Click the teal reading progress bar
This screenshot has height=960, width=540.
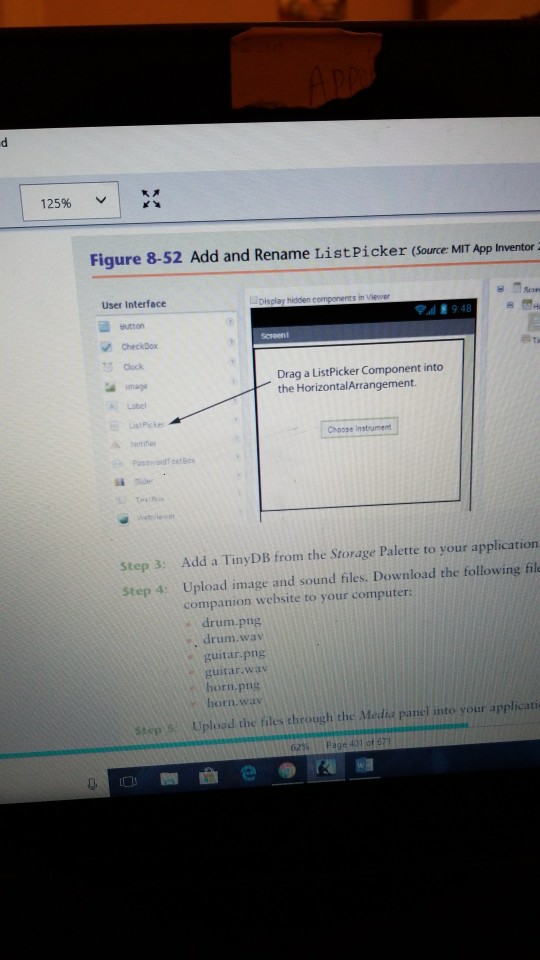tap(233, 740)
